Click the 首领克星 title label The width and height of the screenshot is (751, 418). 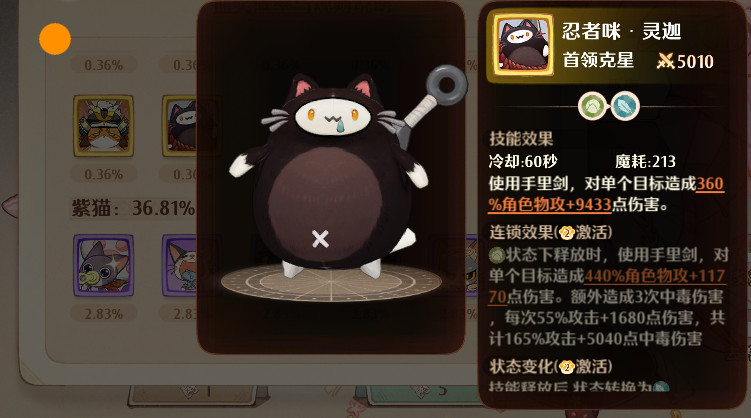click(598, 61)
